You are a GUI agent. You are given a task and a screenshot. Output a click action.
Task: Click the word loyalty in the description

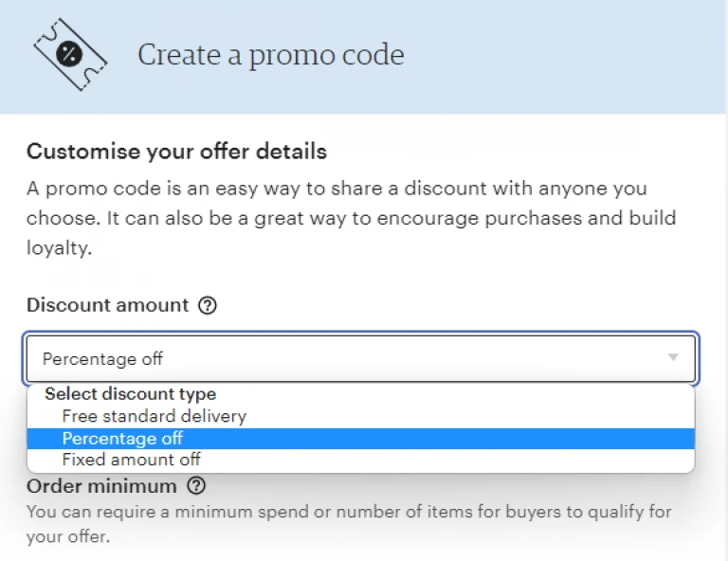point(57,248)
